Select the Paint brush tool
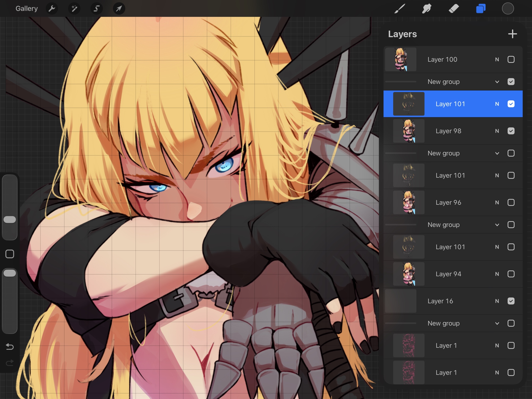This screenshot has width=532, height=399. click(x=400, y=9)
